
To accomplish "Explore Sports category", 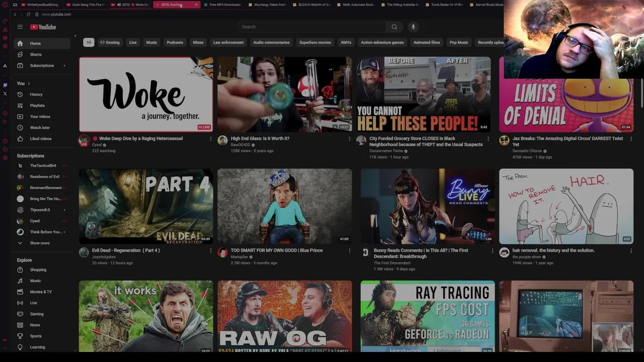I will coord(43,336).
